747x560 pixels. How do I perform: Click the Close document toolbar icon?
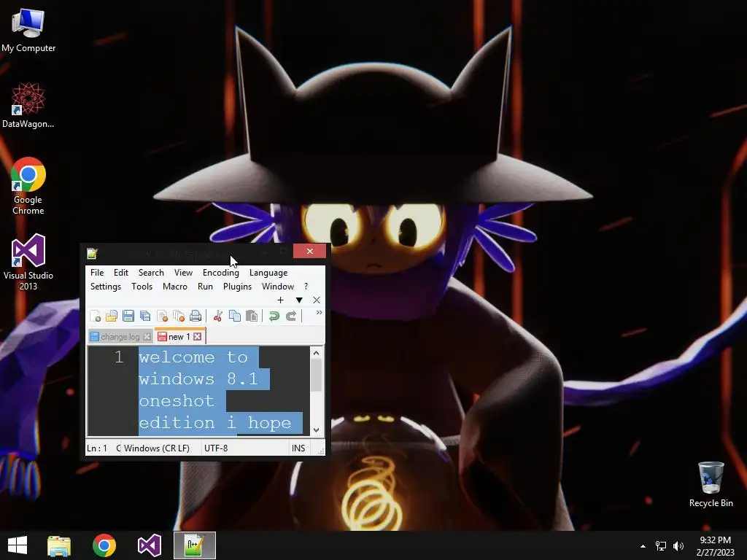[162, 316]
